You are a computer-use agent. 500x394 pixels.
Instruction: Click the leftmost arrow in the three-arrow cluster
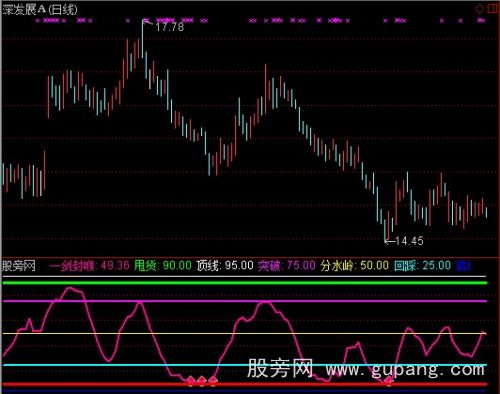191,381
